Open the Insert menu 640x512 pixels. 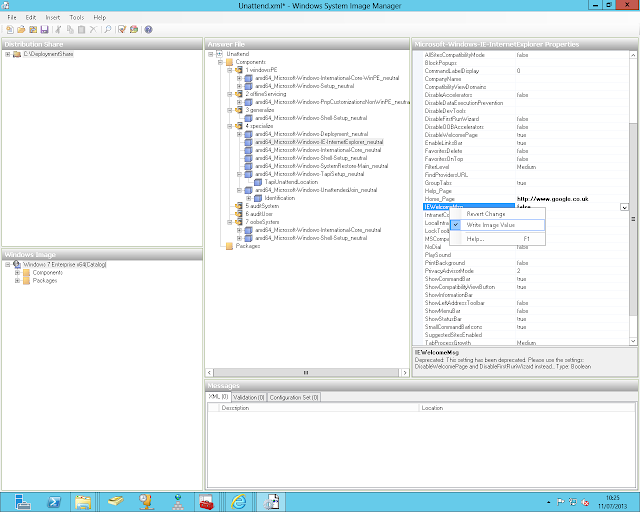tap(53, 18)
